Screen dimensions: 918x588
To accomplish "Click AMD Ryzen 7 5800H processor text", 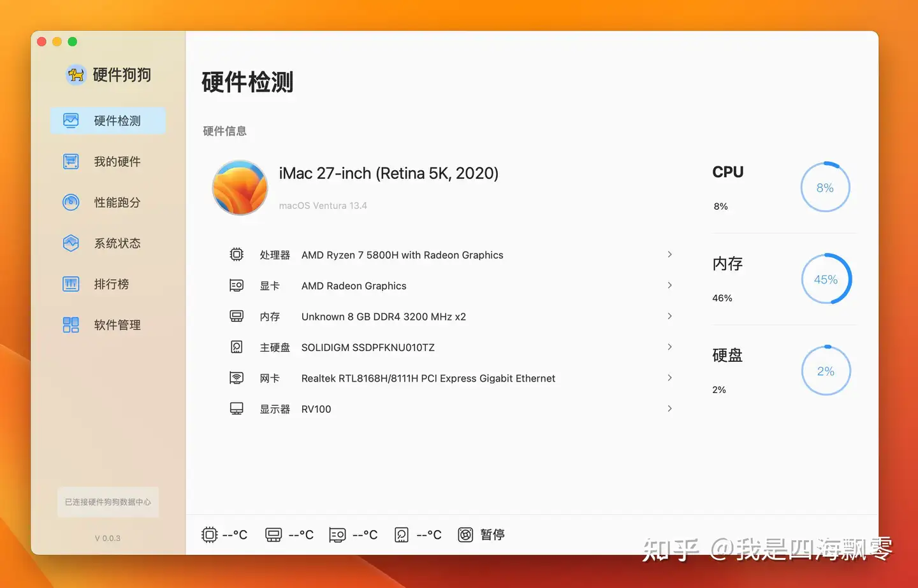I will click(402, 255).
